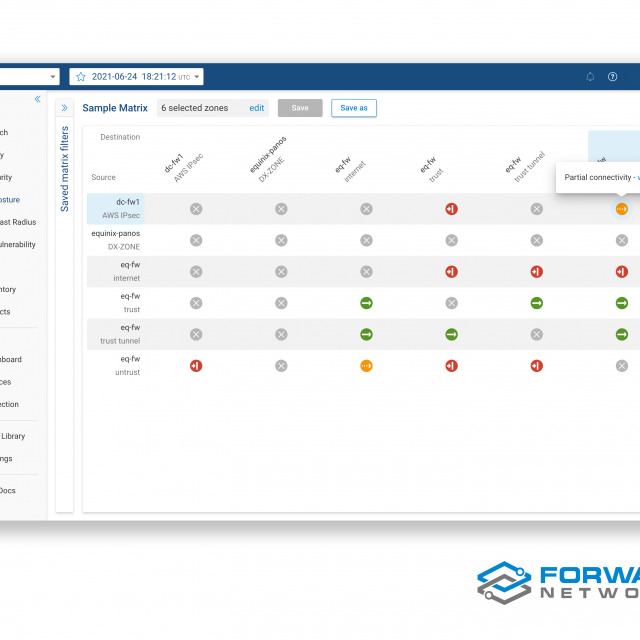Screen dimensions: 640x640
Task: Click green icon from trust tunnel to eq-fw trust
Action: (451, 335)
